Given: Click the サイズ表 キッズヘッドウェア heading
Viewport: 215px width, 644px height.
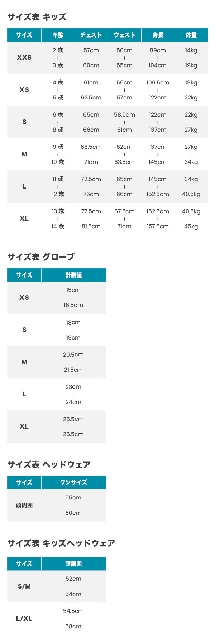Looking at the screenshot, I should 61,543.
